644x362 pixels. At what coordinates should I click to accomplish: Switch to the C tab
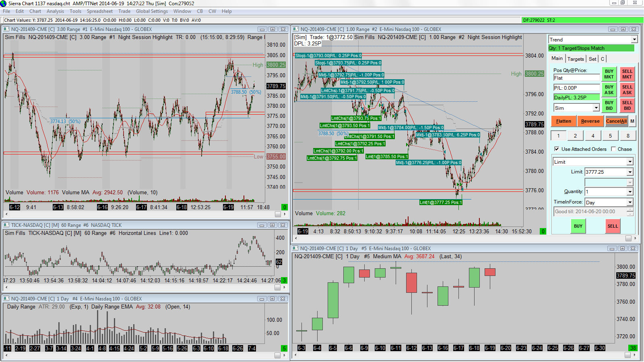click(603, 59)
